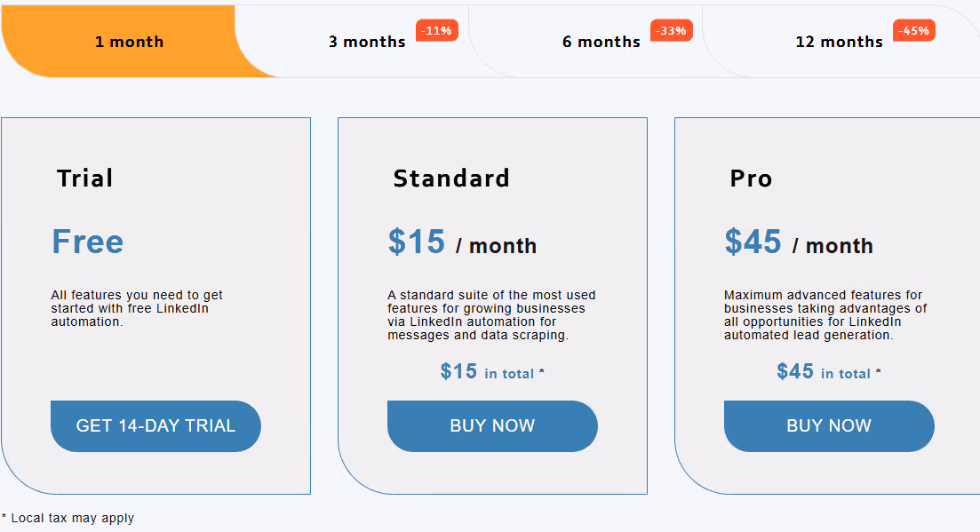The image size is (980, 532).
Task: Click BUY NOW under the Standard plan
Action: tap(492, 426)
